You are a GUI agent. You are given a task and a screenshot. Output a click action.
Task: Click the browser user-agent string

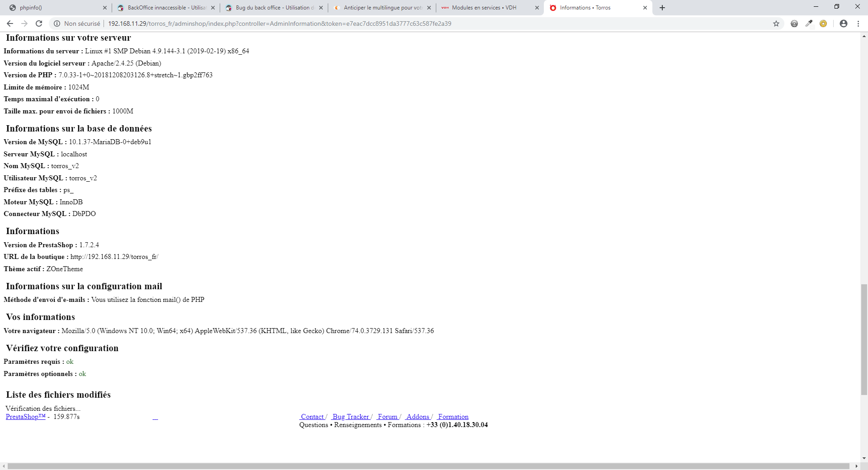point(248,331)
